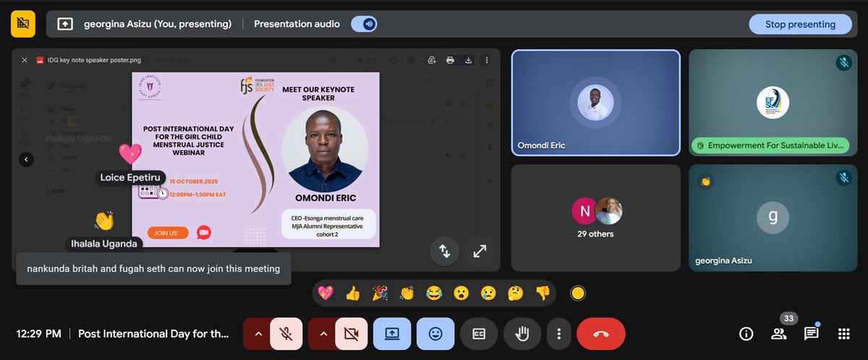Screen dimensions: 868x360
Task: Leave the call with red hang-up button
Action: coord(601,334)
